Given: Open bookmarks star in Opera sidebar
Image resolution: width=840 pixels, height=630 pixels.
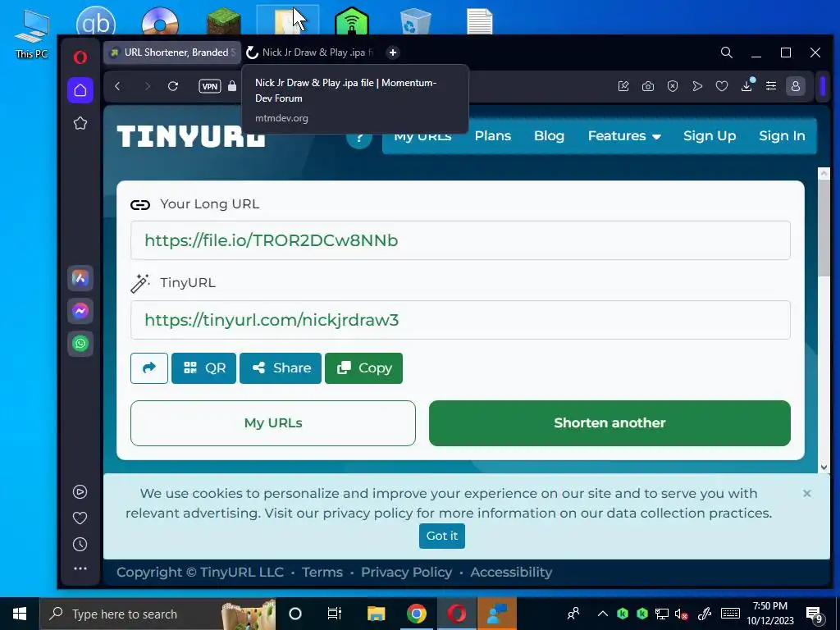Looking at the screenshot, I should [x=80, y=124].
